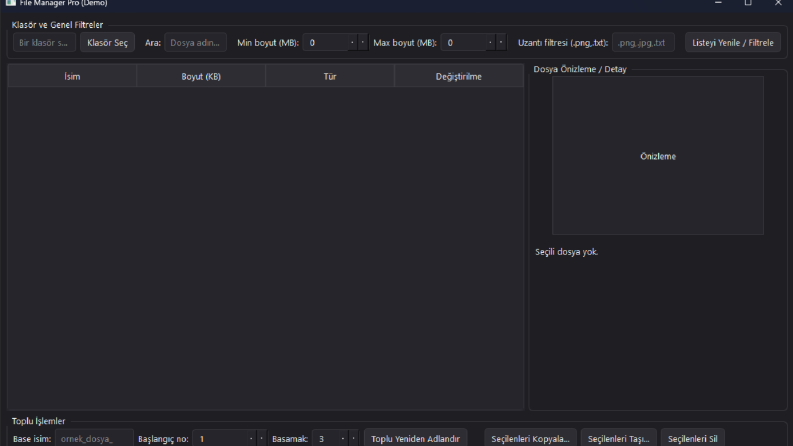The height and width of the screenshot is (446, 793).
Task: Click the Min boyut (MB) value field
Action: (325, 42)
